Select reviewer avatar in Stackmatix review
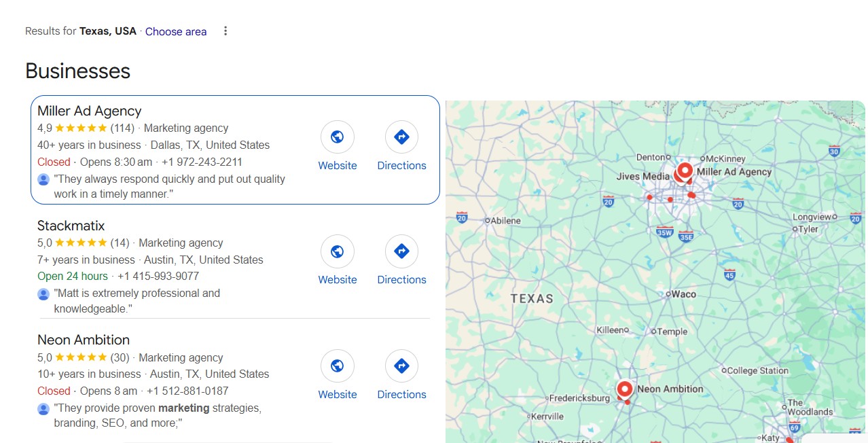This screenshot has height=443, width=868. click(x=43, y=294)
